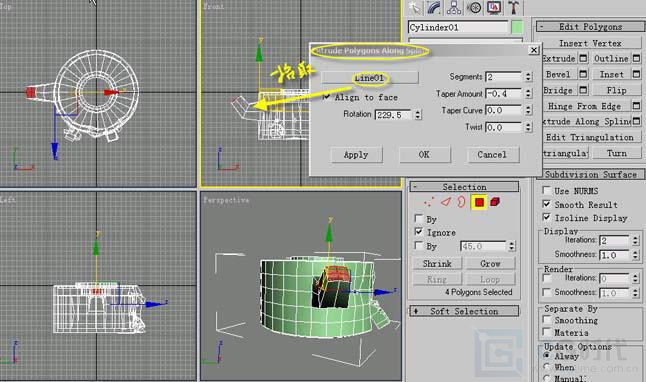646x382 pixels.
Task: Collapse the Subdivision Surface rollout
Action: tap(591, 174)
